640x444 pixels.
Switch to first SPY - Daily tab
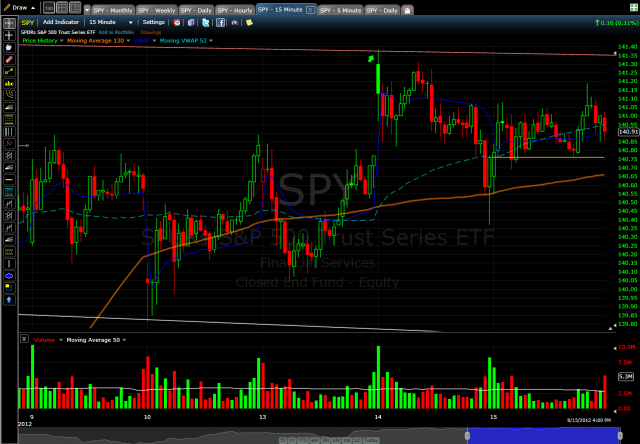196,10
